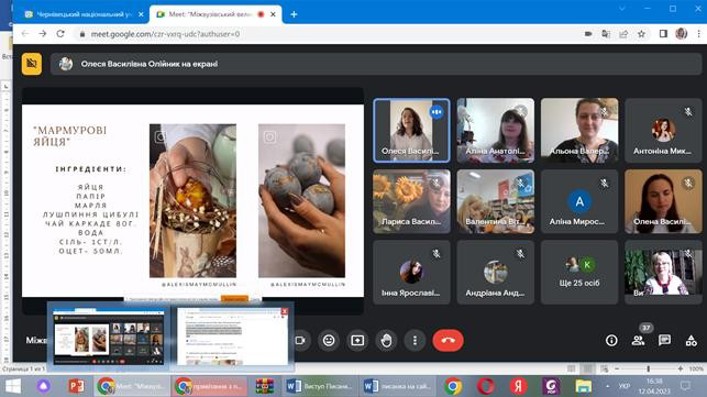Close the Meet browser tab
The width and height of the screenshot is (707, 397).
273,14
